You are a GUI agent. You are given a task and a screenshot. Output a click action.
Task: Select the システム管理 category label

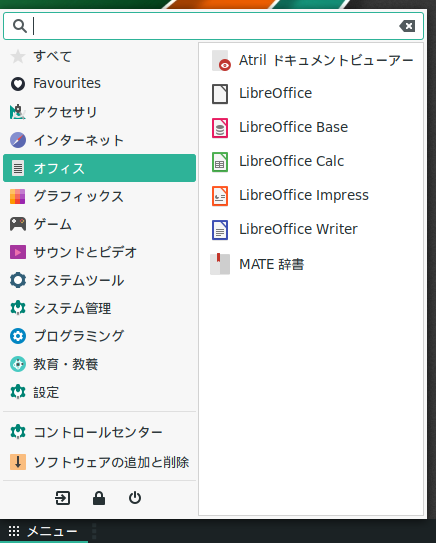(x=72, y=308)
